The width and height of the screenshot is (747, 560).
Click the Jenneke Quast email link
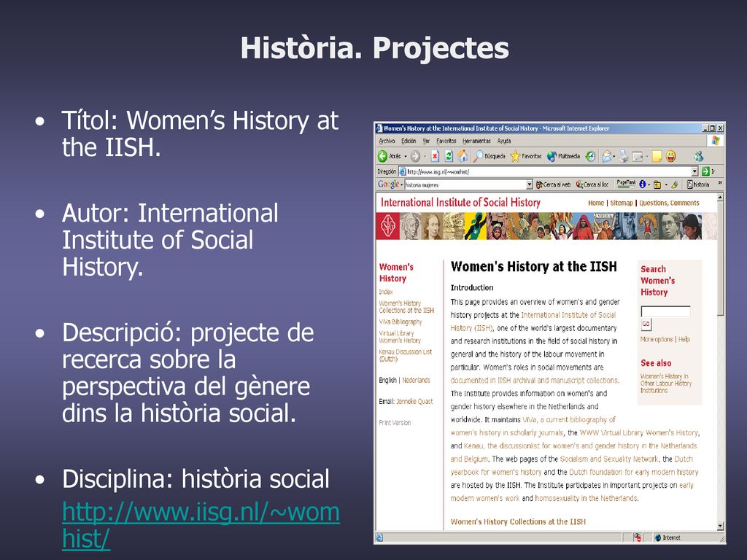click(x=414, y=402)
